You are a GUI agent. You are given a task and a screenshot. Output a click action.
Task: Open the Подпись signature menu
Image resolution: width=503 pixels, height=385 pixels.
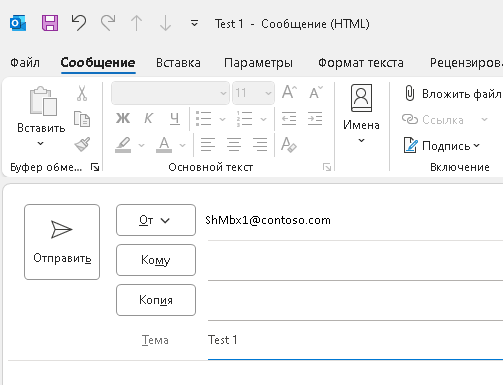point(442,145)
